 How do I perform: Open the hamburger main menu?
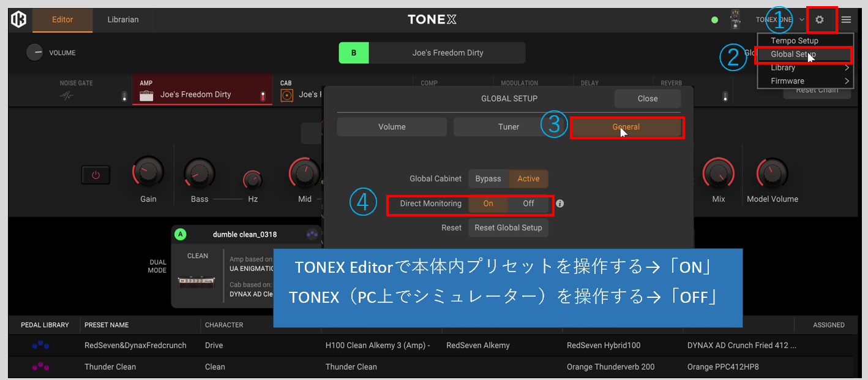point(846,20)
